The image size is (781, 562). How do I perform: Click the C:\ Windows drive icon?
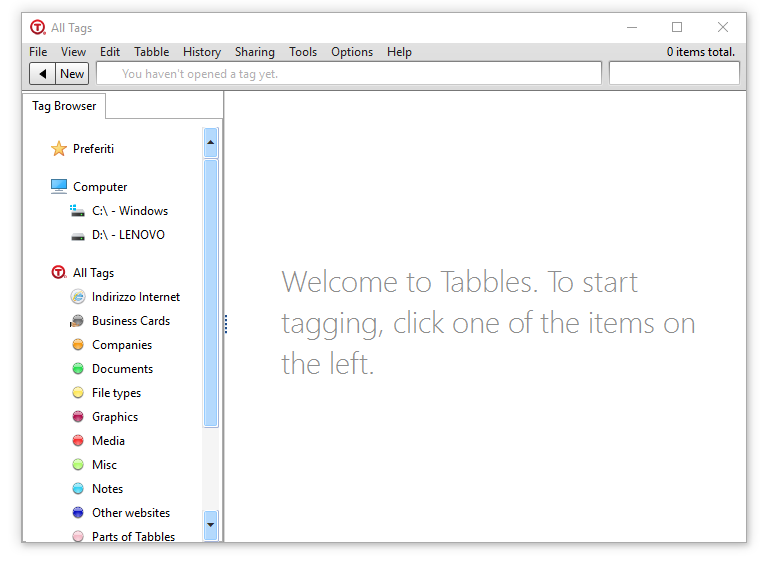pyautogui.click(x=77, y=211)
